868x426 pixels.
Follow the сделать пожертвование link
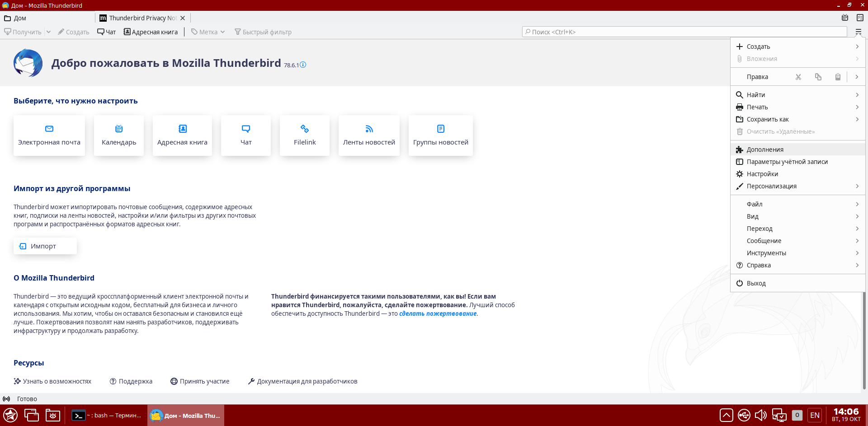(438, 314)
